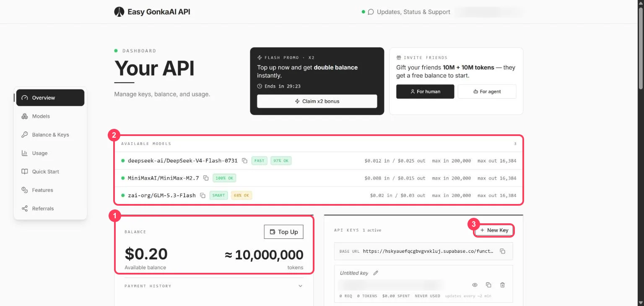Select the deepseek-ai/DeepSeek-V4-Flash-0731 model name
The width and height of the screenshot is (644, 306).
[183, 161]
